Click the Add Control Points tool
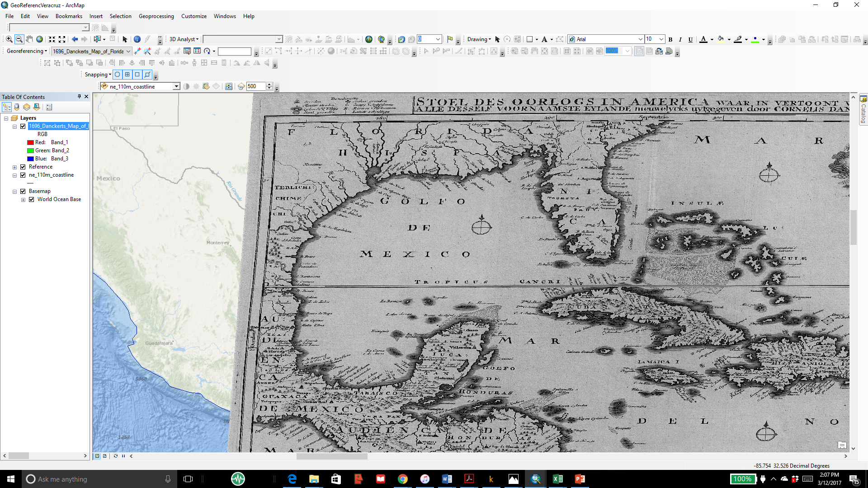Image resolution: width=868 pixels, height=488 pixels. [x=137, y=51]
